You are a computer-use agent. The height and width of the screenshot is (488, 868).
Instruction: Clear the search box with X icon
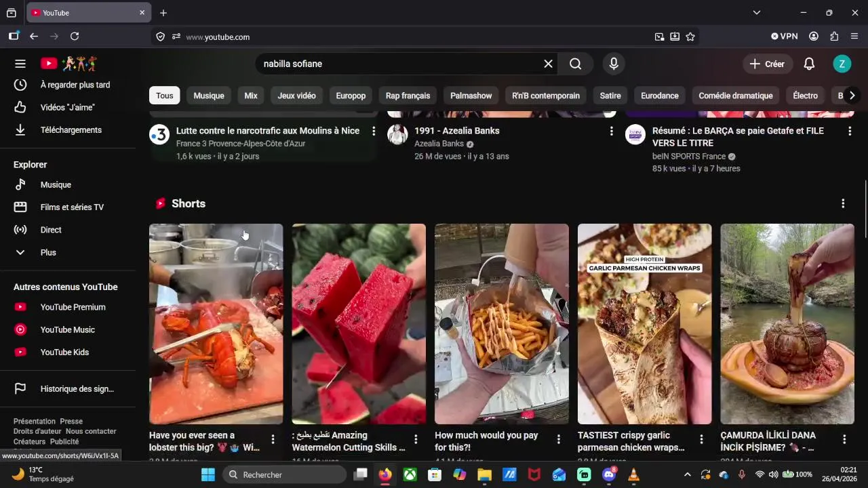(x=548, y=64)
